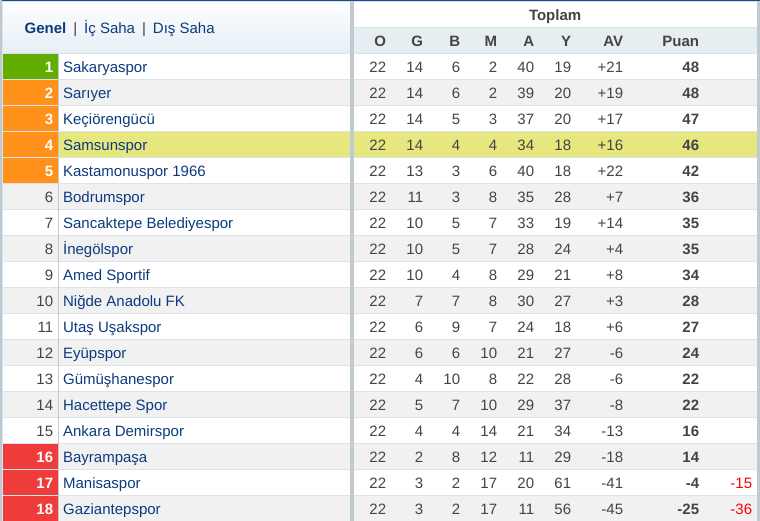760x521 pixels.
Task: Open the Eyüpspor team link
Action: click(x=95, y=353)
